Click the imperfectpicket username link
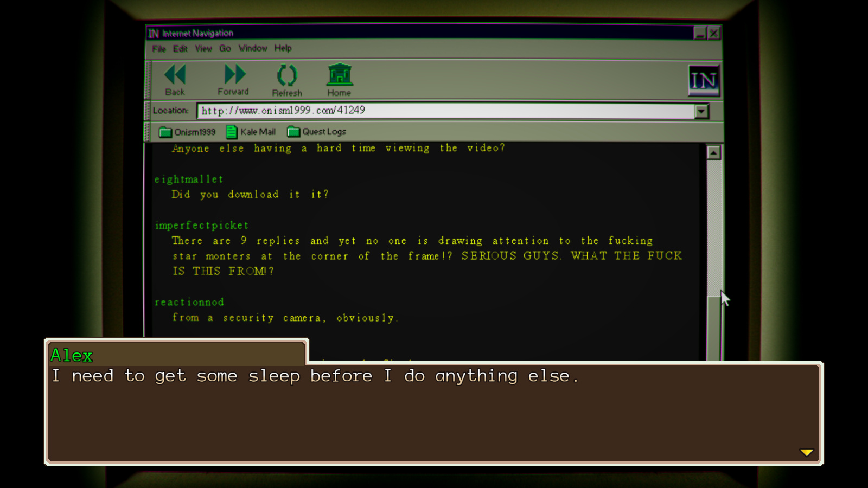Image resolution: width=868 pixels, height=488 pixels. 202,226
